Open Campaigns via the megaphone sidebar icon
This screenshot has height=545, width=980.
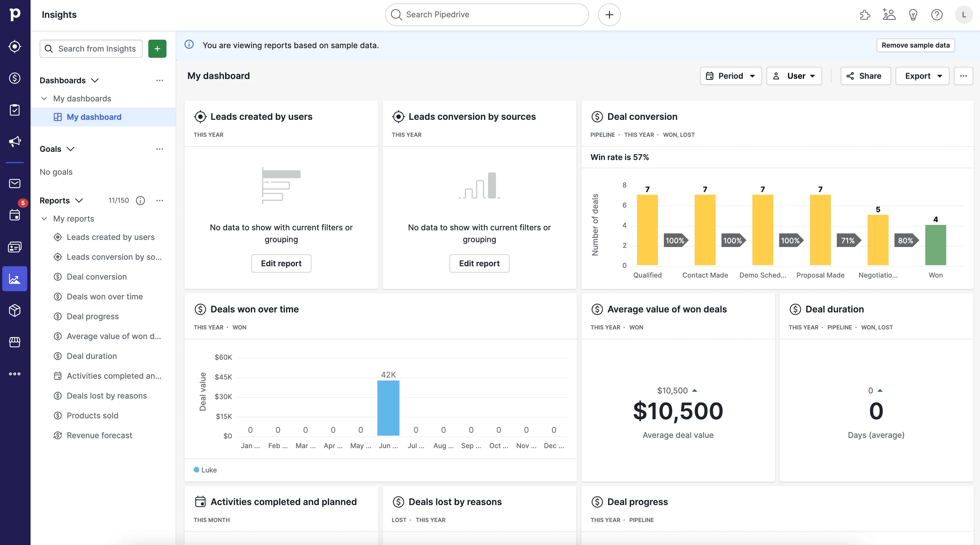15,142
